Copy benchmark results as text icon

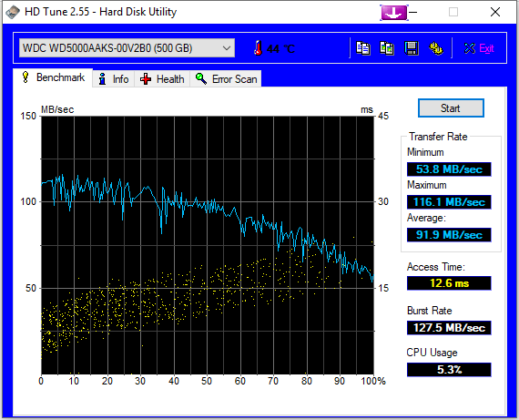(x=363, y=48)
